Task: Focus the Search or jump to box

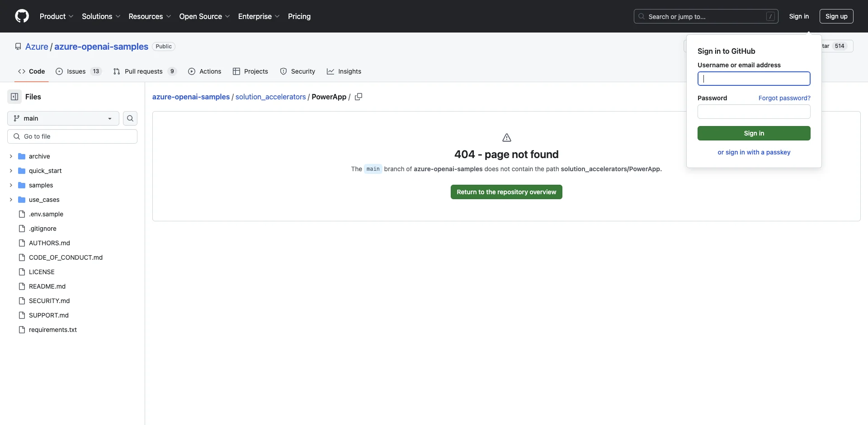Action: [x=706, y=16]
